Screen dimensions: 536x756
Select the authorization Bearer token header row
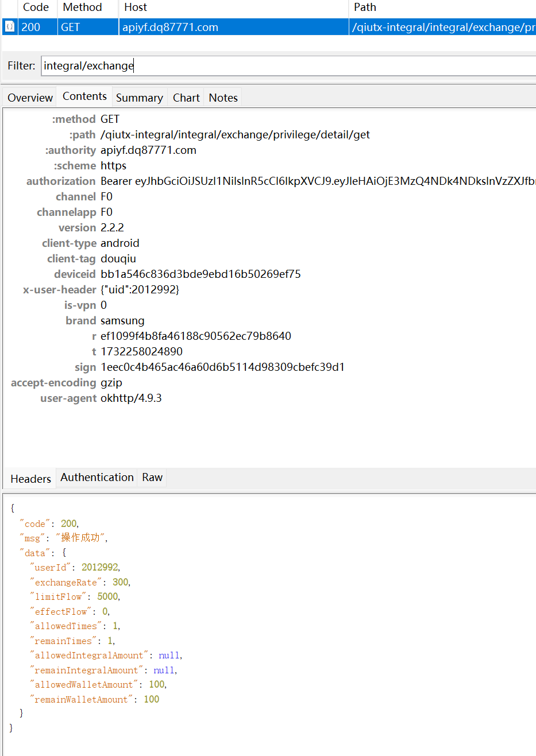pyautogui.click(x=317, y=181)
